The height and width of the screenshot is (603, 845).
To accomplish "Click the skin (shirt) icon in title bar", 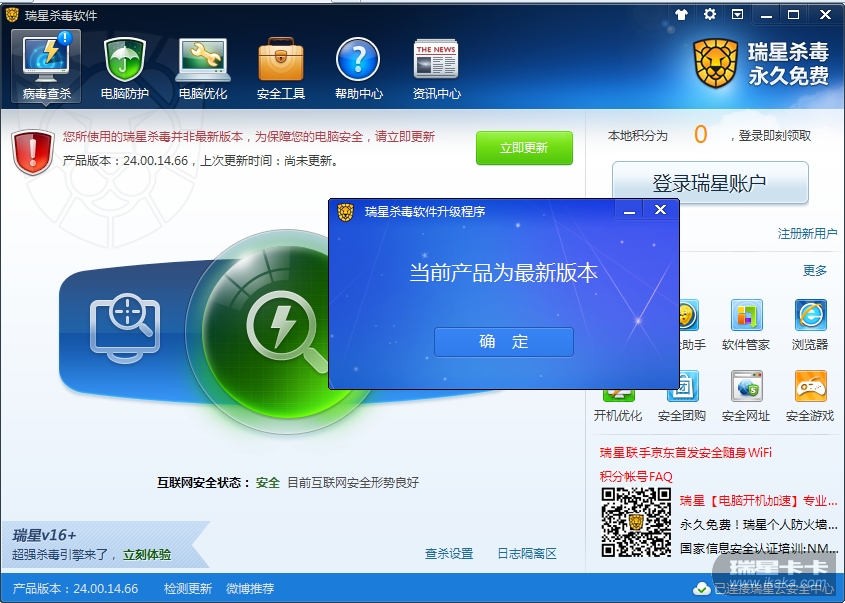I will click(682, 15).
